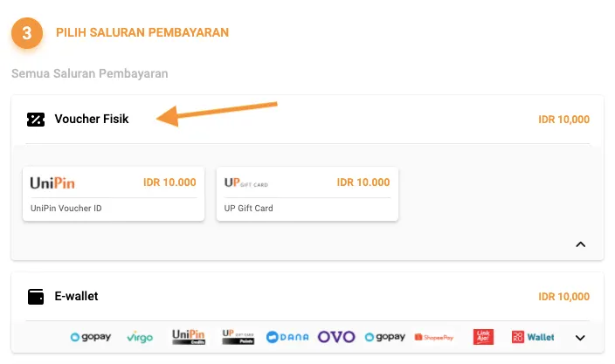This screenshot has height=364, width=615.
Task: Click the Voucher Fisik header title
Action: tap(92, 120)
